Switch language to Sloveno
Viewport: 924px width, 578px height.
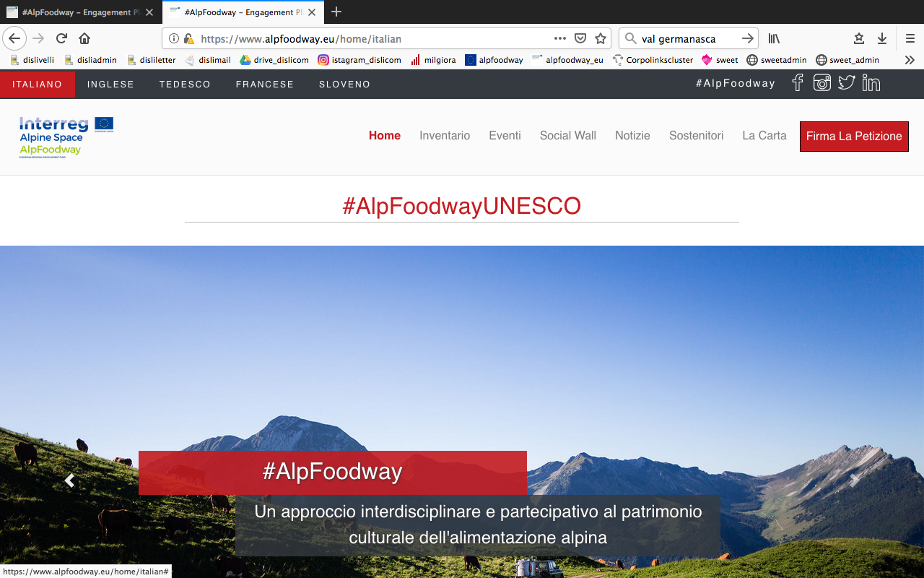tap(344, 84)
